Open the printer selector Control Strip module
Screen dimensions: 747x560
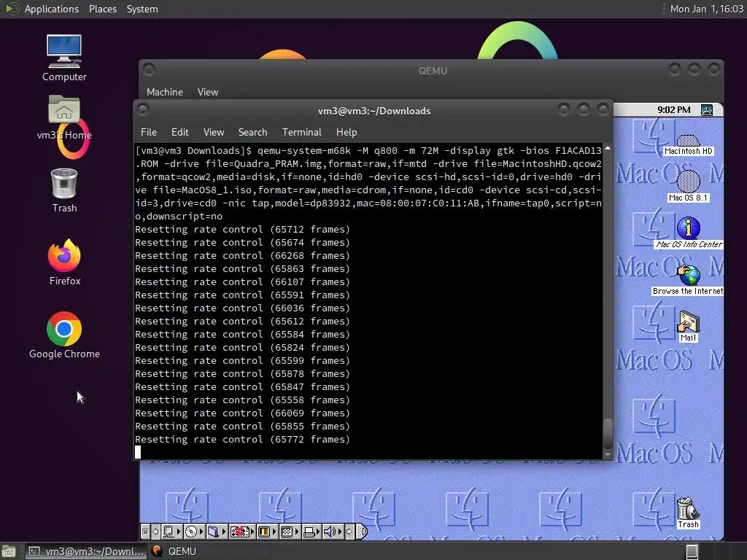[312, 532]
